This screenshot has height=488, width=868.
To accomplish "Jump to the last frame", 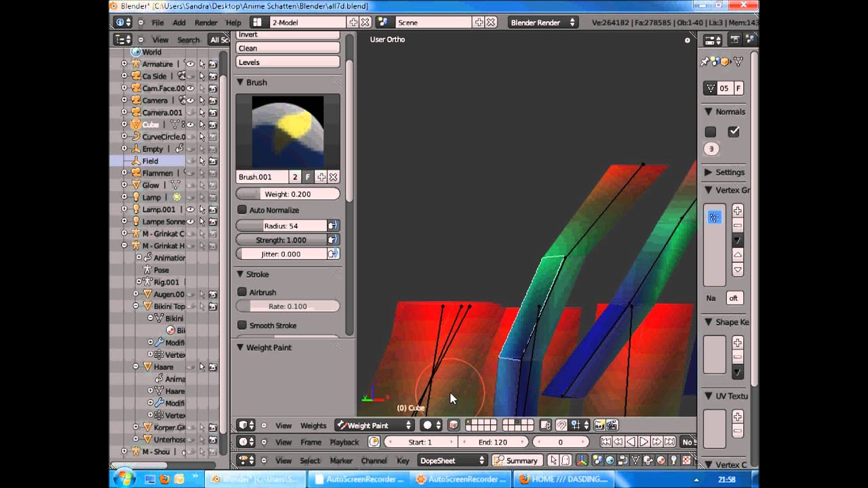I will pyautogui.click(x=669, y=442).
